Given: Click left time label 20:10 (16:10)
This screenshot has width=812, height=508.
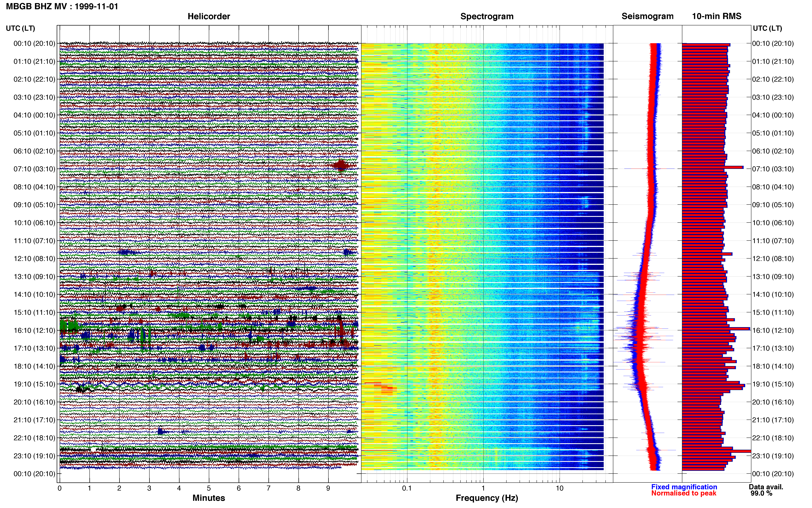Looking at the screenshot, I should point(34,402).
